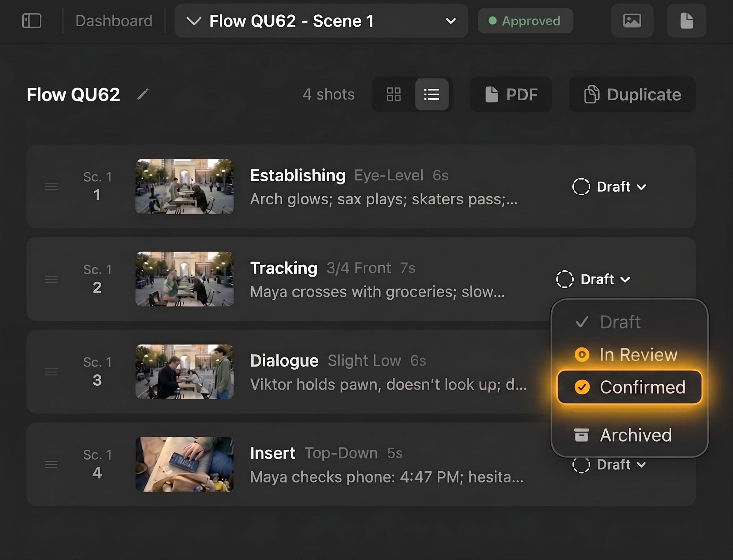Switch to grid view
733x560 pixels.
click(393, 94)
